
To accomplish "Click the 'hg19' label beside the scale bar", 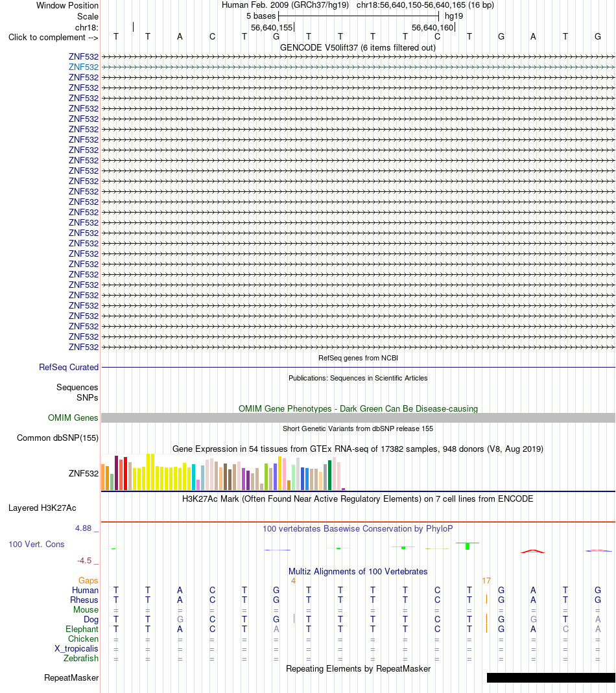I will tap(454, 16).
